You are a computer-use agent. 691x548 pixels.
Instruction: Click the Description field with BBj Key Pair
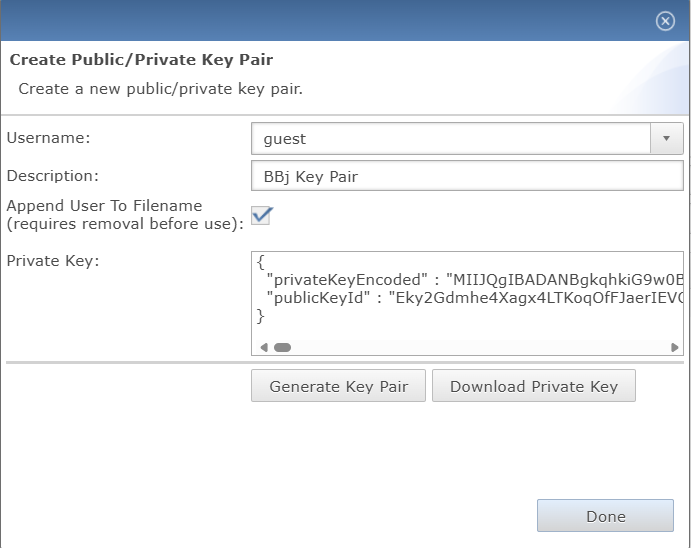click(x=467, y=176)
